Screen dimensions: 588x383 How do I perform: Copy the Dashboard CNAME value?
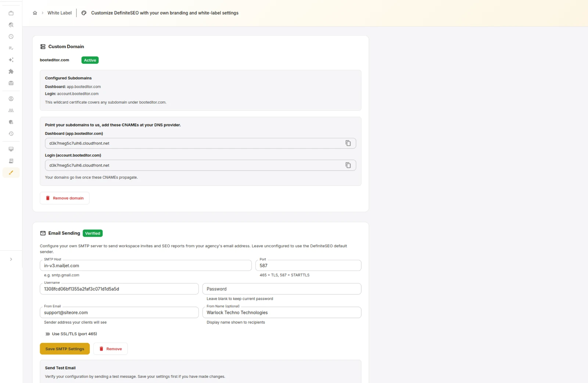click(x=348, y=143)
